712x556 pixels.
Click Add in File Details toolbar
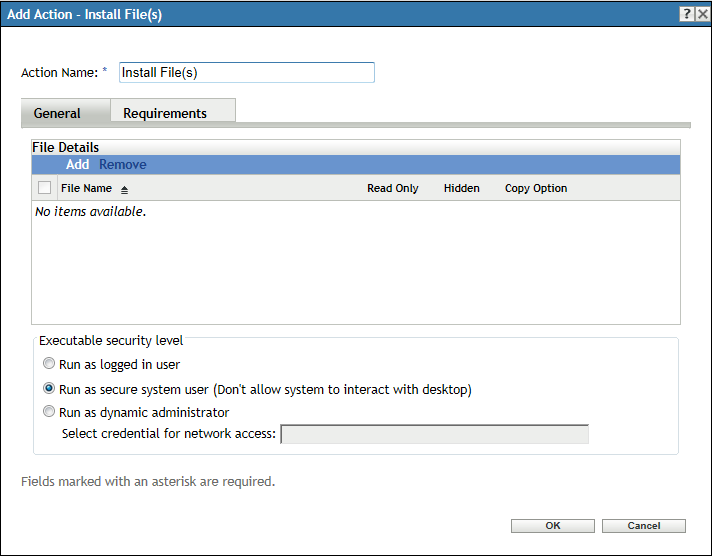point(77,165)
